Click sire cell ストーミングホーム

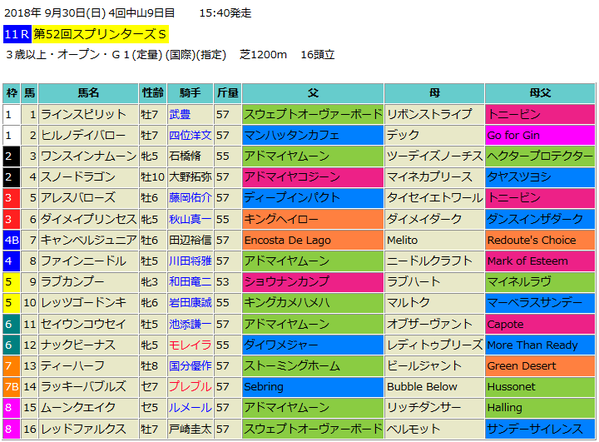coord(312,366)
